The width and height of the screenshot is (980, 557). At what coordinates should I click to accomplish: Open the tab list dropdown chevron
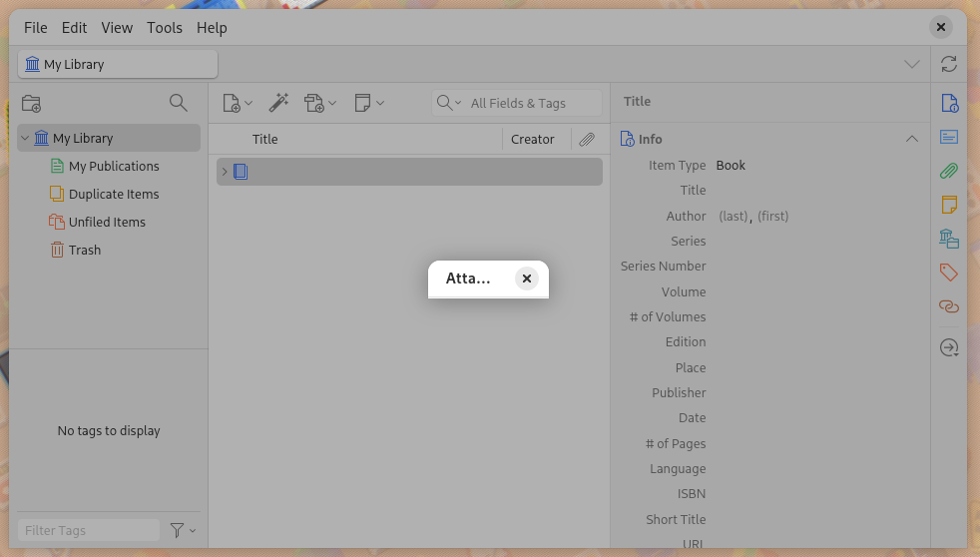tap(912, 65)
